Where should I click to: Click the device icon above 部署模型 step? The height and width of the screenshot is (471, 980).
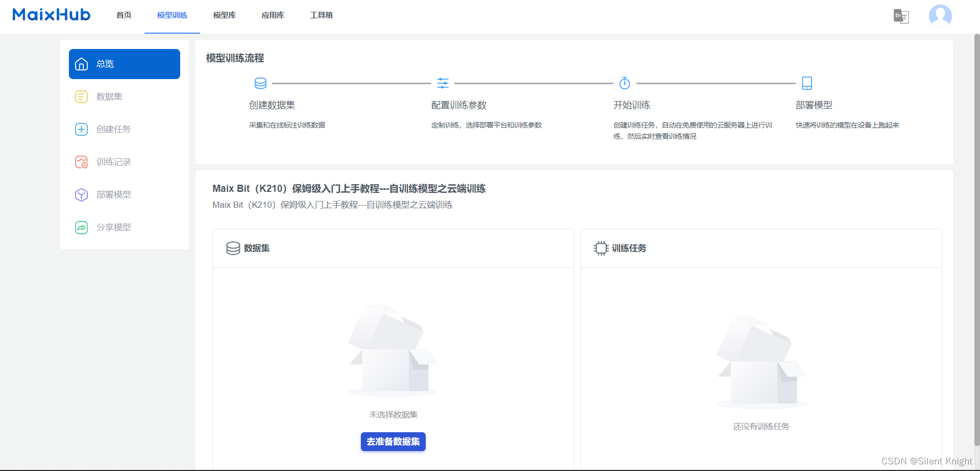(807, 83)
